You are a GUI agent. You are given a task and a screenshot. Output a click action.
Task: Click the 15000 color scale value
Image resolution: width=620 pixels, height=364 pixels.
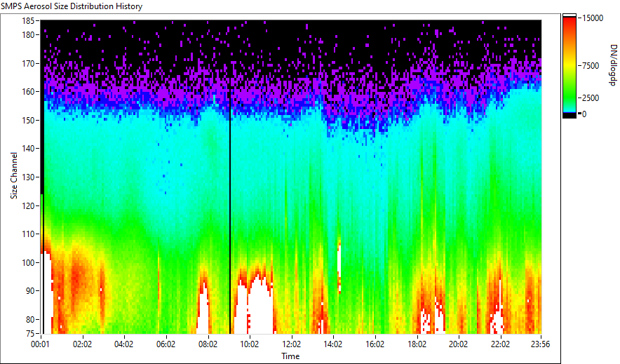[x=593, y=18]
